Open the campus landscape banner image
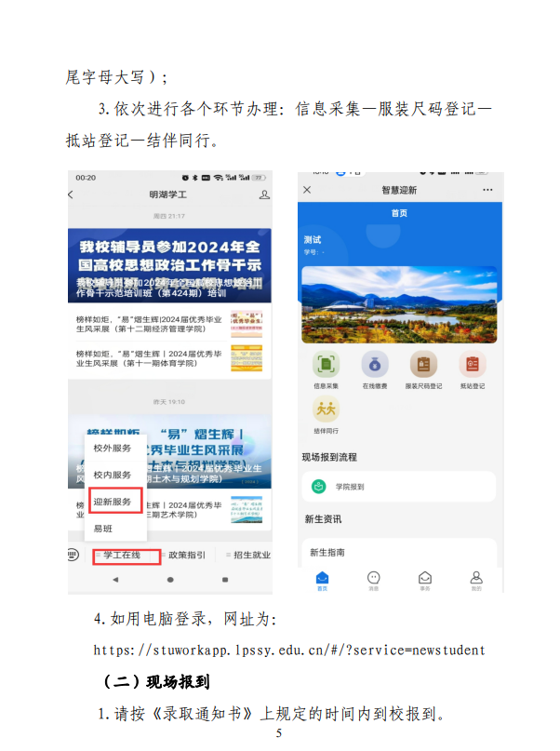 point(399,304)
